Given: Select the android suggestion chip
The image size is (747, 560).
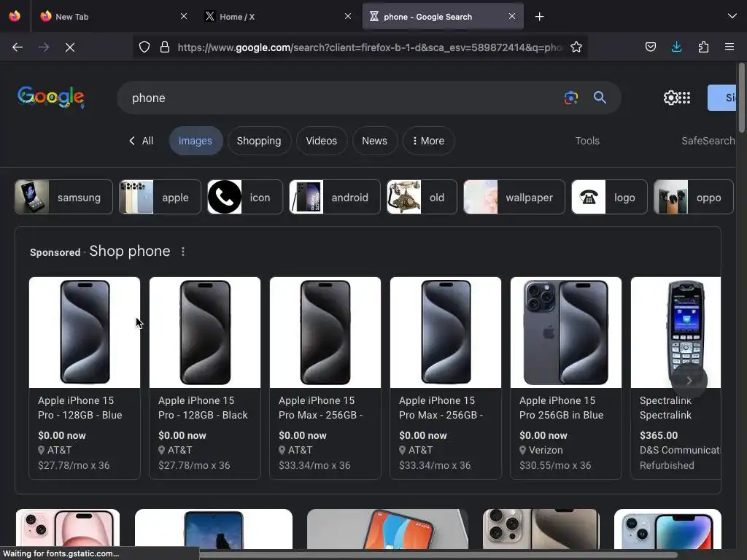Looking at the screenshot, I should [334, 197].
